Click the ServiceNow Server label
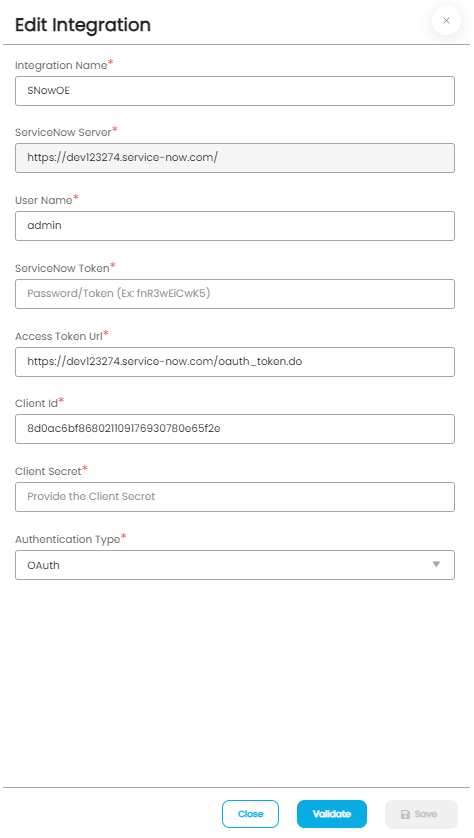474x838 pixels. (x=63, y=132)
